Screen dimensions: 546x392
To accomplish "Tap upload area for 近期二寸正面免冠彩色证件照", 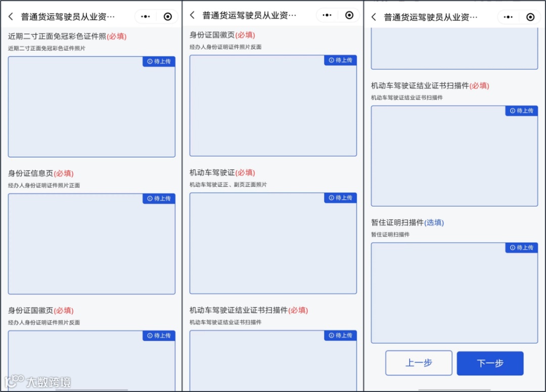I will pos(92,107).
